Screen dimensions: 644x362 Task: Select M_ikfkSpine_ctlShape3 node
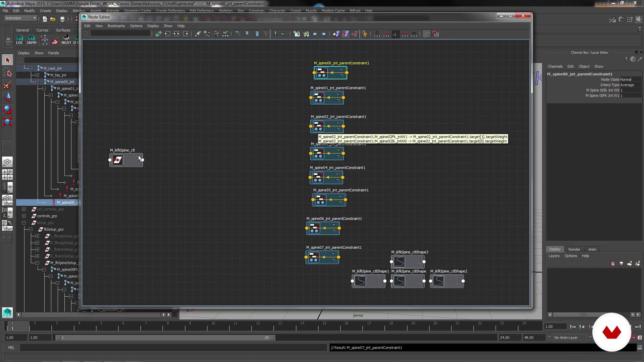(x=408, y=262)
